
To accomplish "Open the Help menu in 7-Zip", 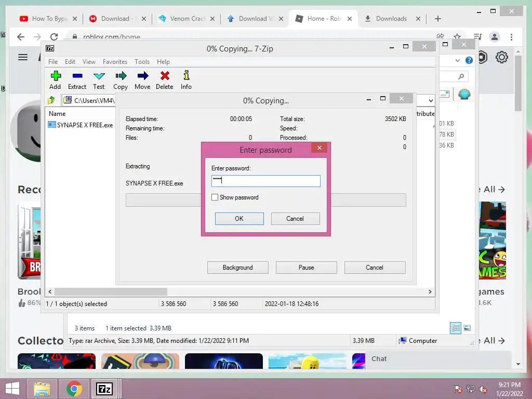I will (163, 62).
